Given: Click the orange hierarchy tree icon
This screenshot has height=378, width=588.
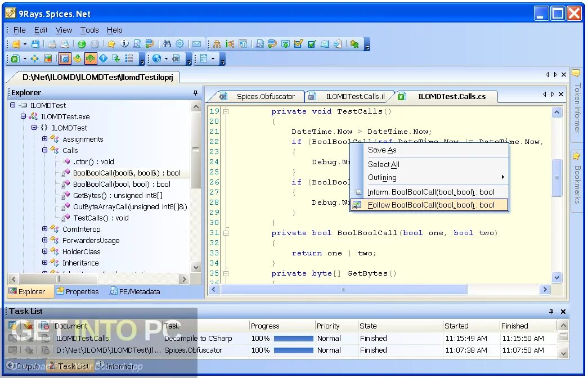Looking at the screenshot, I should (x=217, y=44).
